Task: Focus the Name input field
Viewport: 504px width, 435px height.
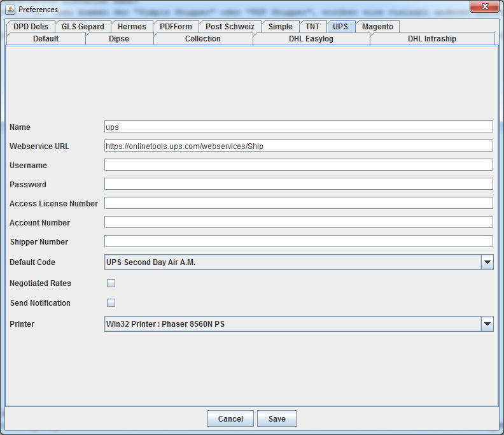Action: pos(298,127)
